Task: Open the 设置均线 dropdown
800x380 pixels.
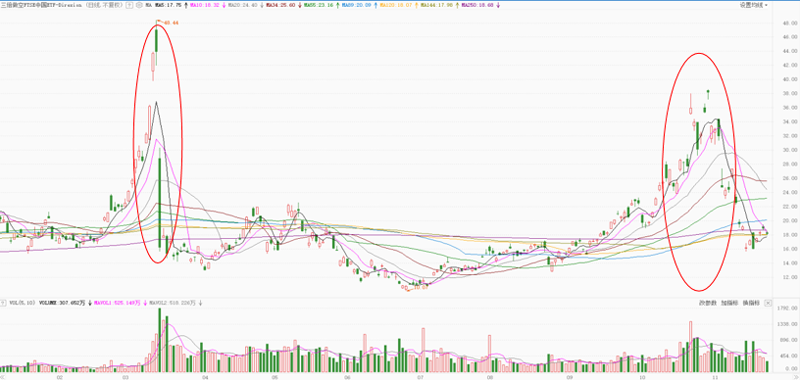Action: click(753, 5)
